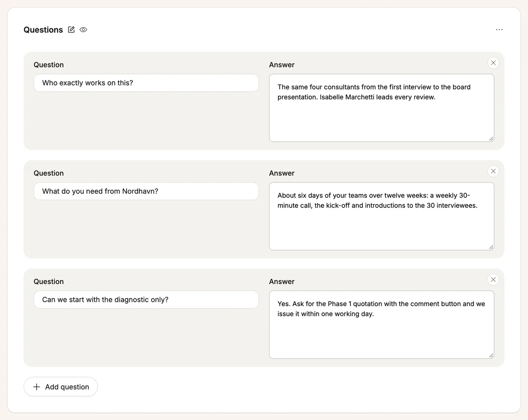
Task: Open the three-dot more options menu
Action: pos(499,29)
